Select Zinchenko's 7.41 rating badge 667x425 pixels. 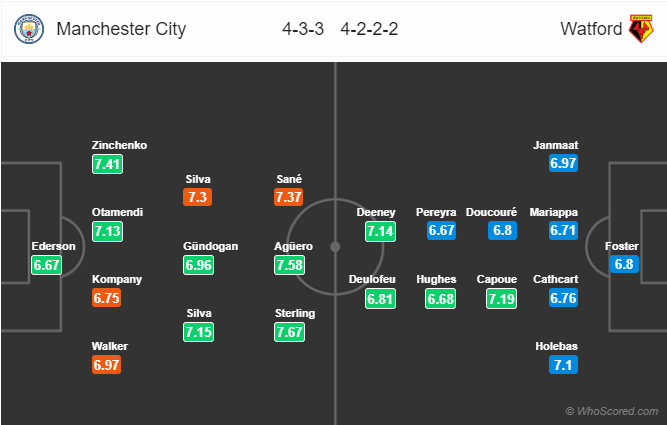106,164
